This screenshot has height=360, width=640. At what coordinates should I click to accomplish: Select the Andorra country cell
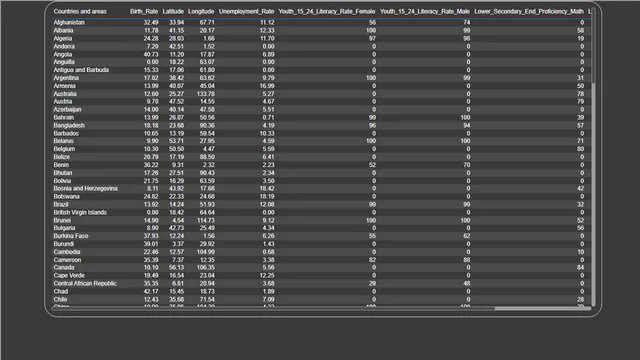point(64,47)
